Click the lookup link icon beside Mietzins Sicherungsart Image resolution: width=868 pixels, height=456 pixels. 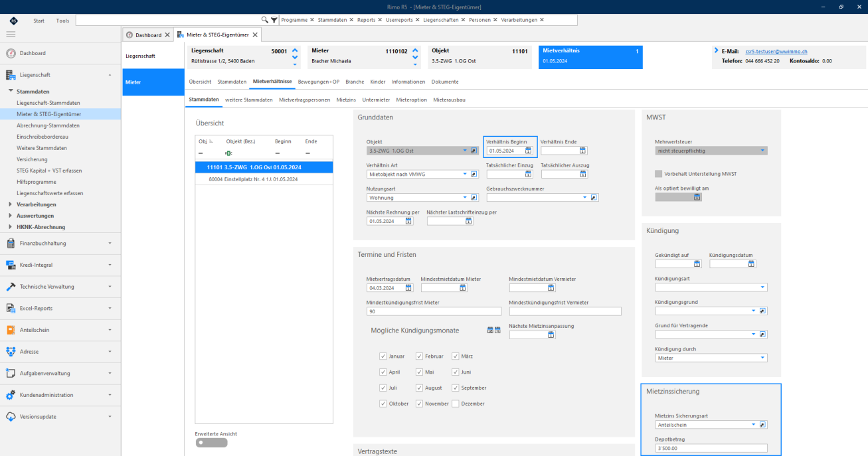(x=763, y=424)
